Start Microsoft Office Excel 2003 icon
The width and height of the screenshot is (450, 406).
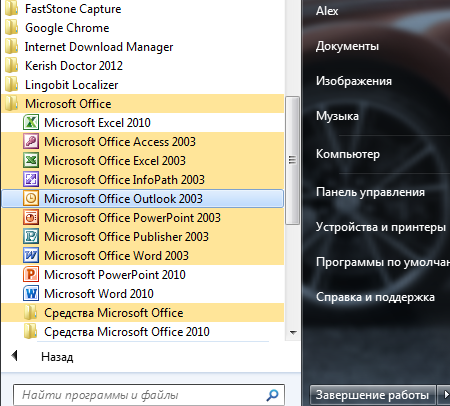(31, 160)
